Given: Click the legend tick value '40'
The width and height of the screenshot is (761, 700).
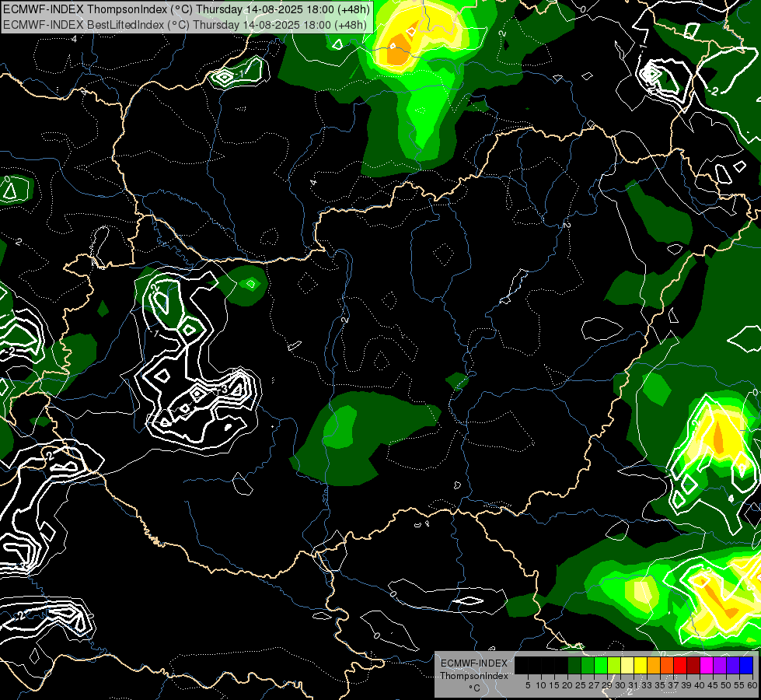Looking at the screenshot, I should pos(700,685).
